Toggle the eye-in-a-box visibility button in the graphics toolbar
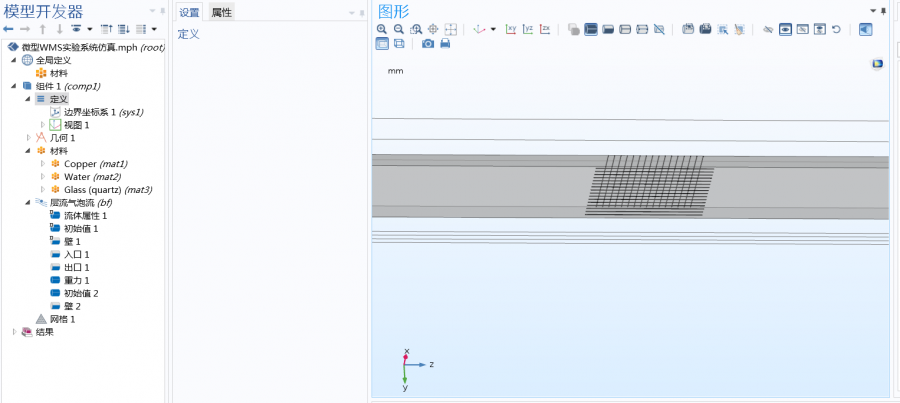This screenshot has height=403, width=900. pyautogui.click(x=785, y=29)
